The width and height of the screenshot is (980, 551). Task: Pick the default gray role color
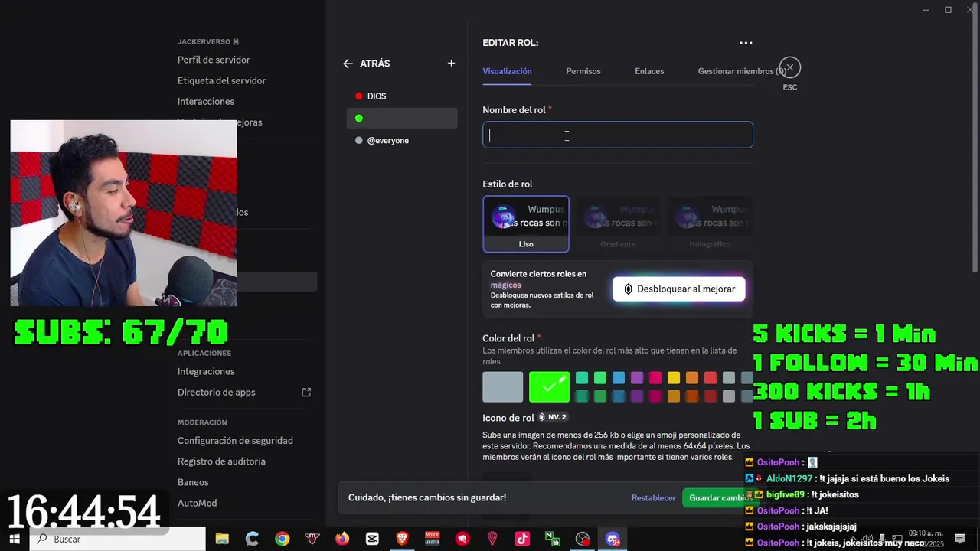pos(503,387)
